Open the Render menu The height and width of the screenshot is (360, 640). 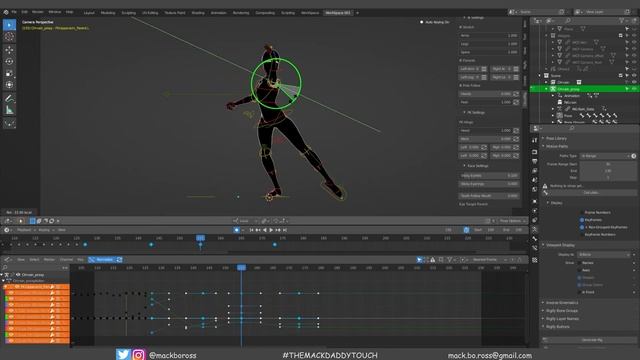click(x=38, y=12)
